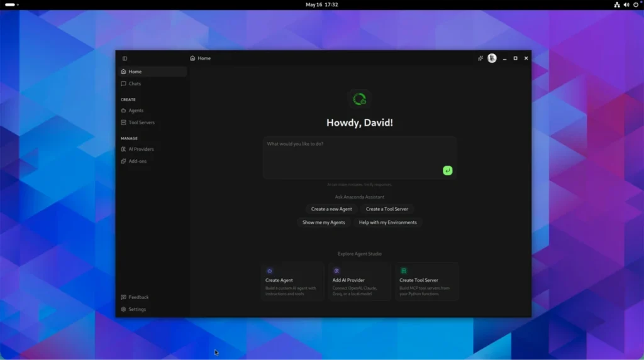Open Settings from the sidebar
The height and width of the screenshot is (360, 644).
[x=152, y=309]
